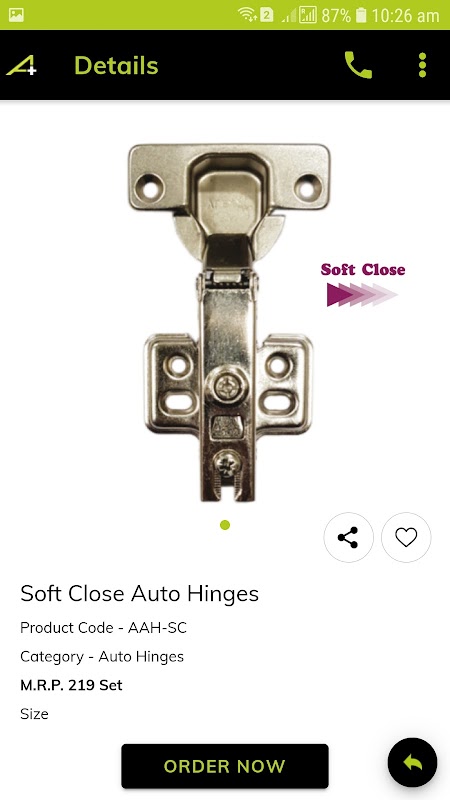450x800 pixels.
Task: Tap the 10:26 am clock
Action: coord(405,16)
